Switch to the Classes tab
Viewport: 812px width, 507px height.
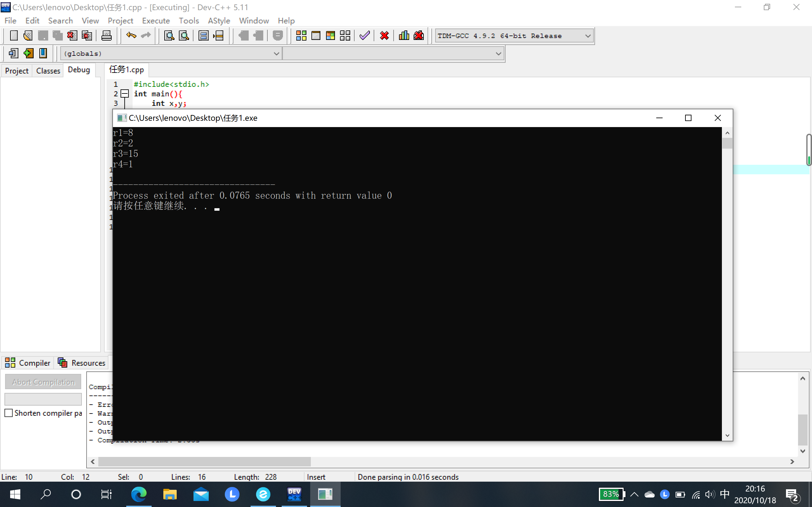[48, 71]
